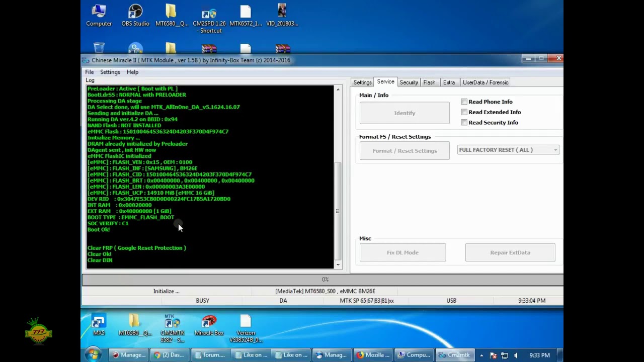Click the Repair ExtData button
Viewport: 644px width, 362px height.
coord(510,252)
